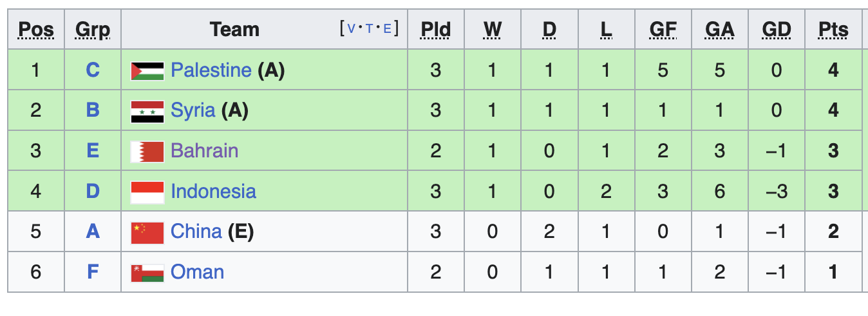The image size is (868, 316).
Task: Go to Group F link
Action: click(93, 272)
